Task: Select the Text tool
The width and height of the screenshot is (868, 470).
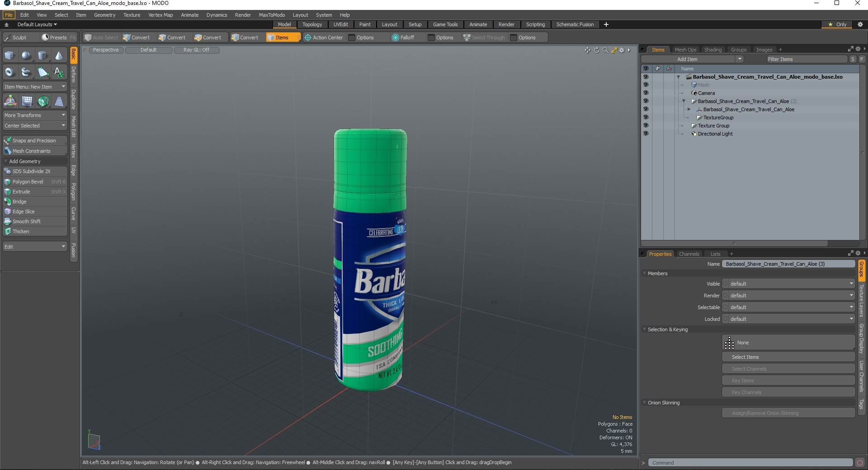Action: (x=59, y=72)
